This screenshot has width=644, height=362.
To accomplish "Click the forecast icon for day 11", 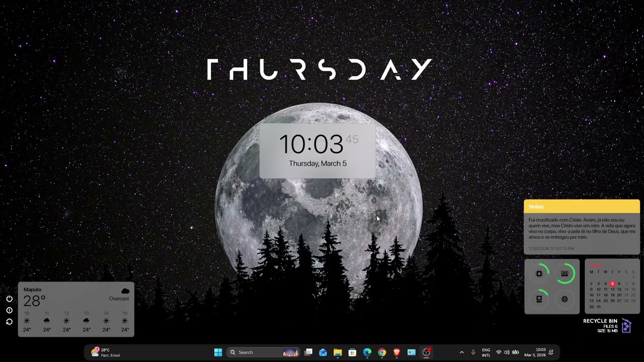I will coord(47,321).
